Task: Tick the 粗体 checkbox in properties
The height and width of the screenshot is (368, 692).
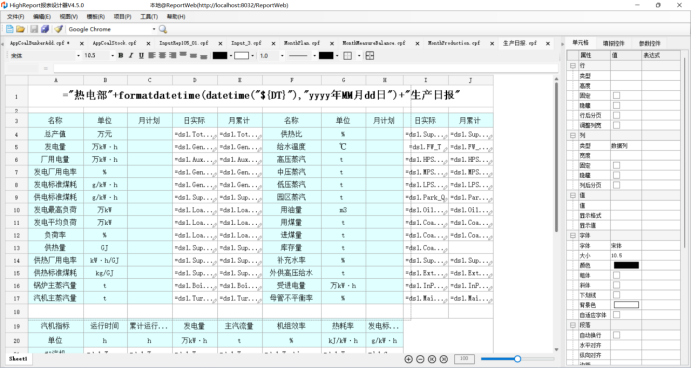Action: [617, 275]
